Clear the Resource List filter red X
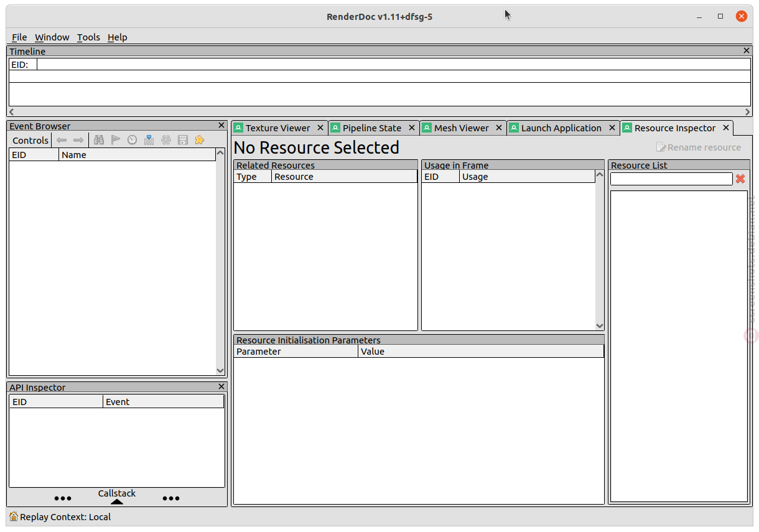 click(x=740, y=179)
